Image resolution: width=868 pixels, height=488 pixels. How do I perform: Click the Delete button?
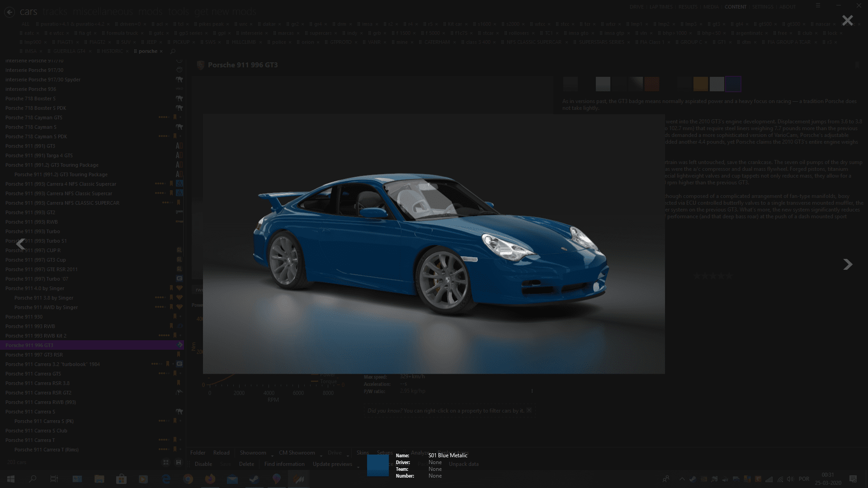click(246, 464)
